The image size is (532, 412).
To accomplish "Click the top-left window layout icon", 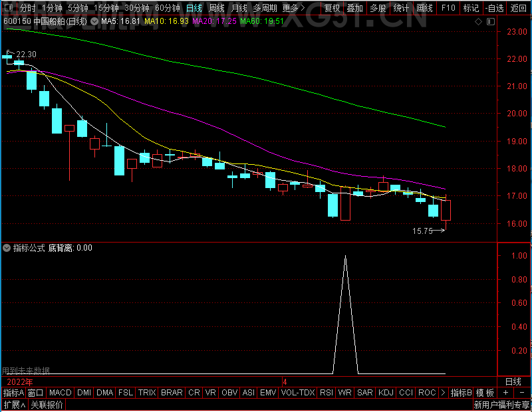I will tap(9, 7).
